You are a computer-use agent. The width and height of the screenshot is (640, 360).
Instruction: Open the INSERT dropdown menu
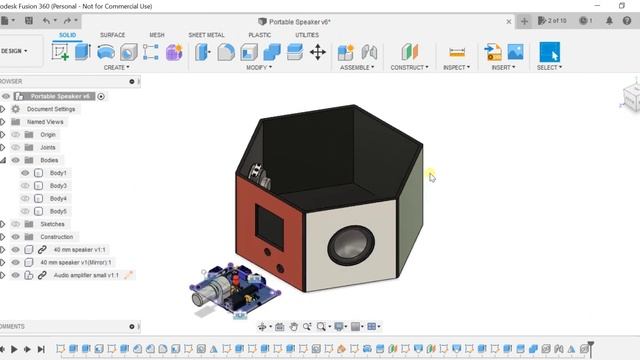point(503,67)
